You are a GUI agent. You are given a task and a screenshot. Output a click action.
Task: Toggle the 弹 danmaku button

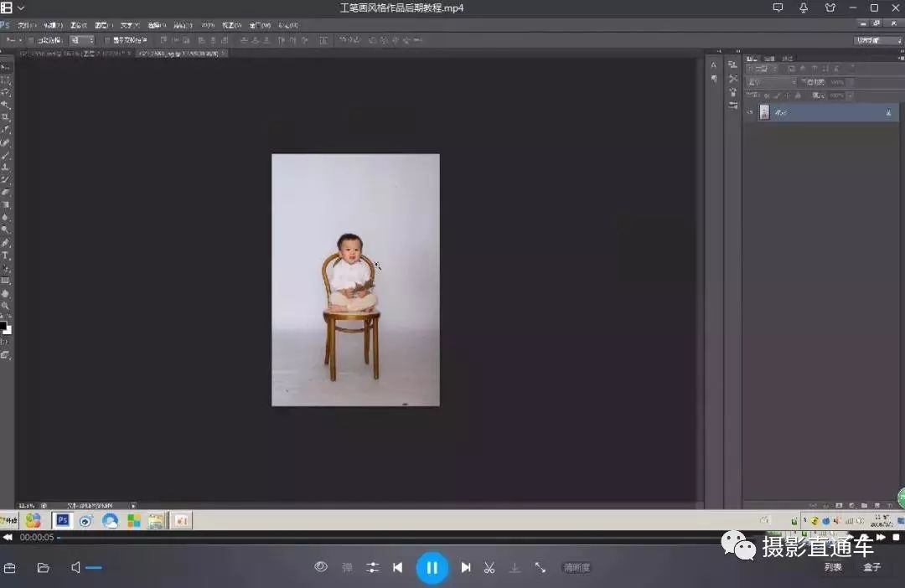pyautogui.click(x=347, y=568)
